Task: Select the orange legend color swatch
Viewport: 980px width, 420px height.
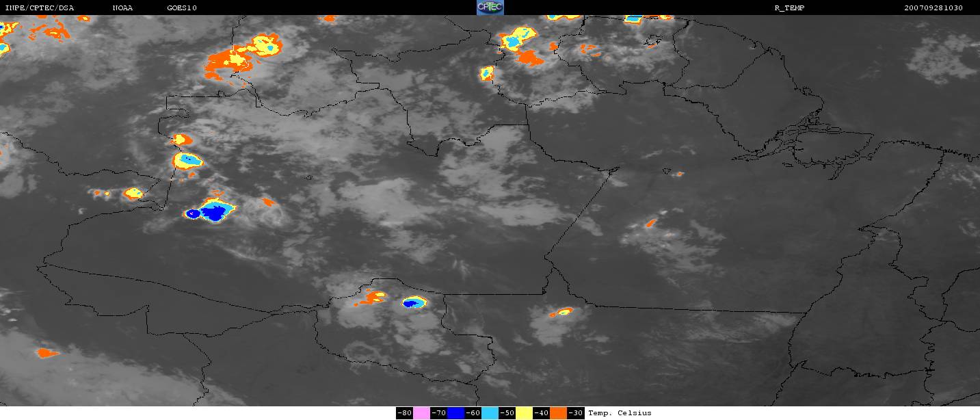Action: click(x=559, y=413)
